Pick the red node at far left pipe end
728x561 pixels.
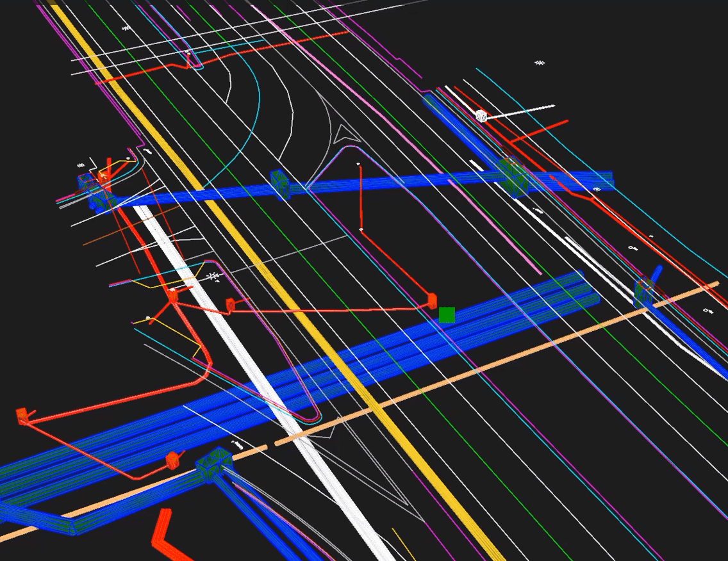pos(22,416)
